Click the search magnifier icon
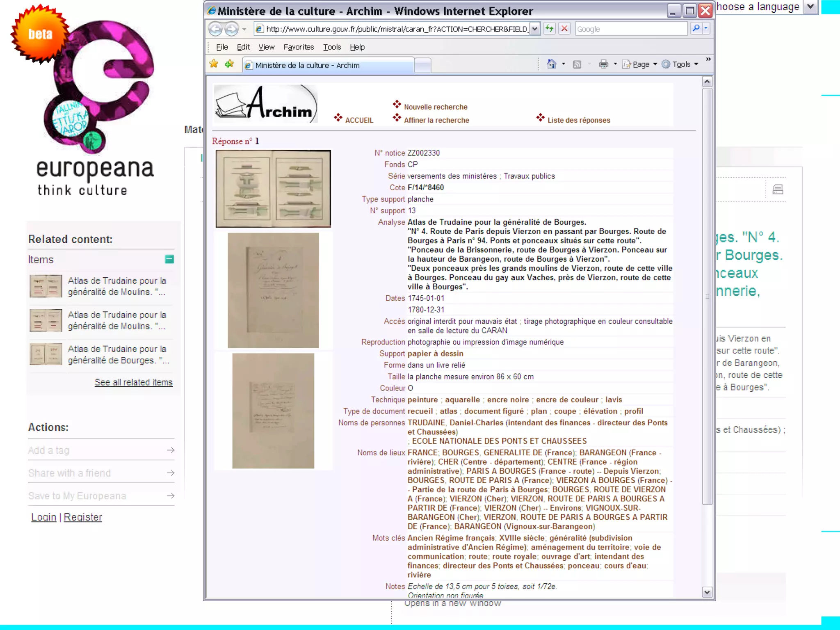Screen dimensions: 840x630 pos(696,29)
